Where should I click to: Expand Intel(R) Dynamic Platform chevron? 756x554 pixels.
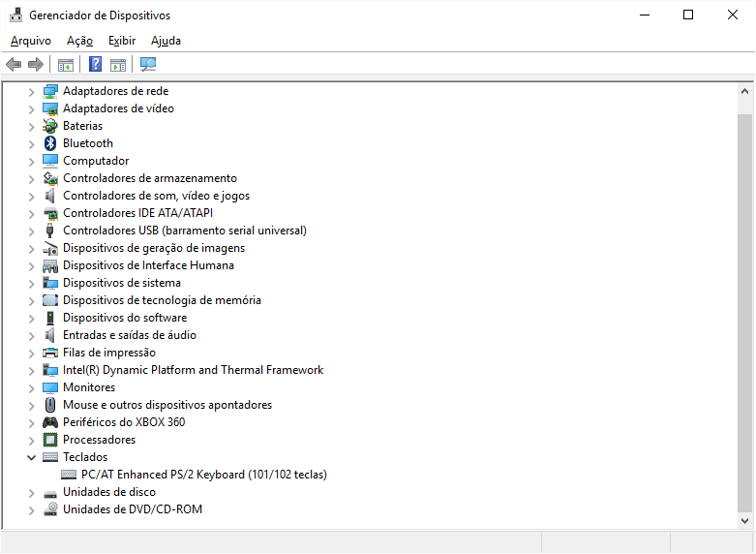[x=31, y=371]
